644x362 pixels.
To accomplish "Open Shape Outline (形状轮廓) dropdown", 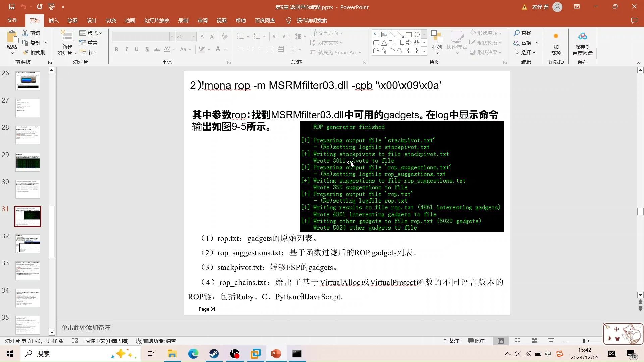I will pos(486,43).
